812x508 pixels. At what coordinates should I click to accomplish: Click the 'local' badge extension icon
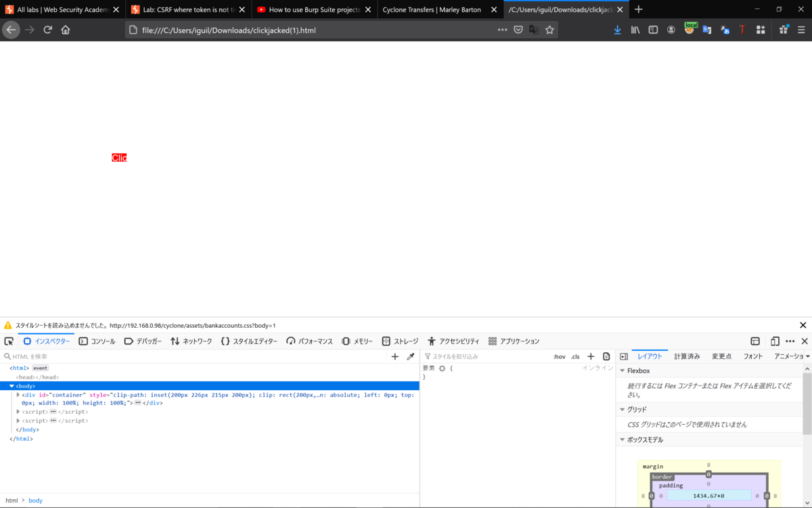click(690, 28)
